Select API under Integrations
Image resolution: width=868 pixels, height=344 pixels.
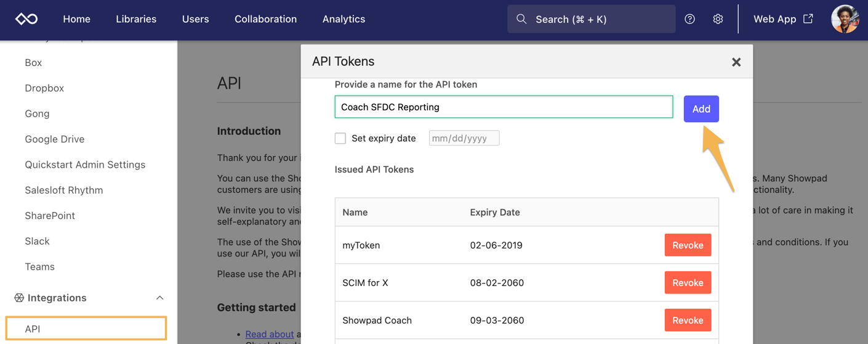tap(86, 329)
